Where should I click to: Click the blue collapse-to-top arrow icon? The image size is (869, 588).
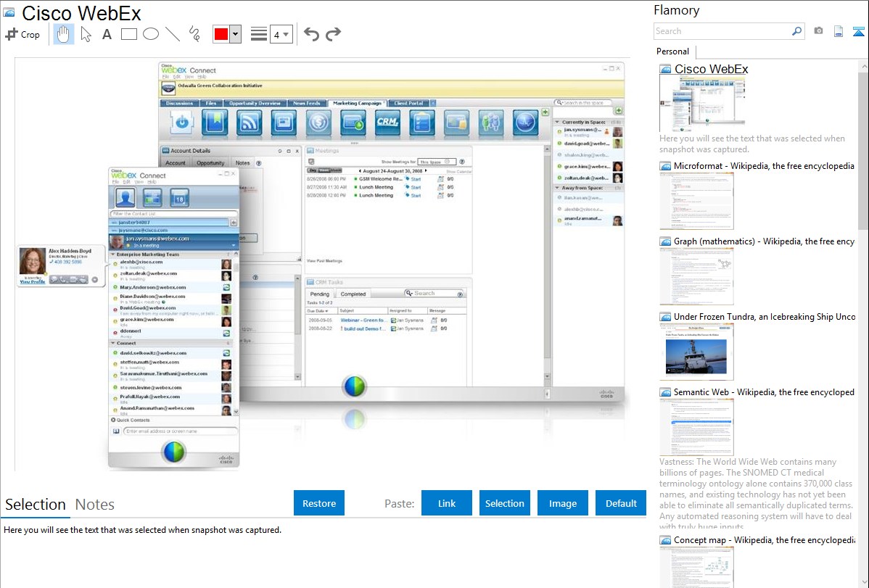point(858,31)
